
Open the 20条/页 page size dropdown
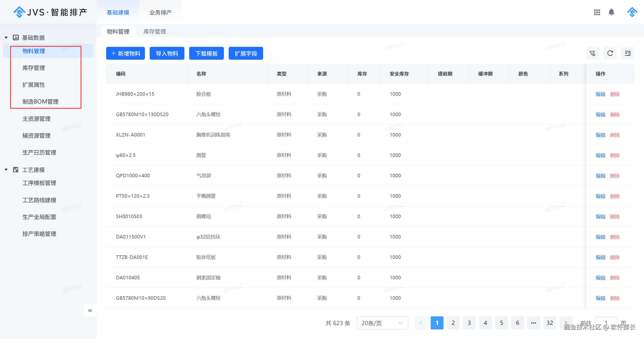pyautogui.click(x=382, y=323)
